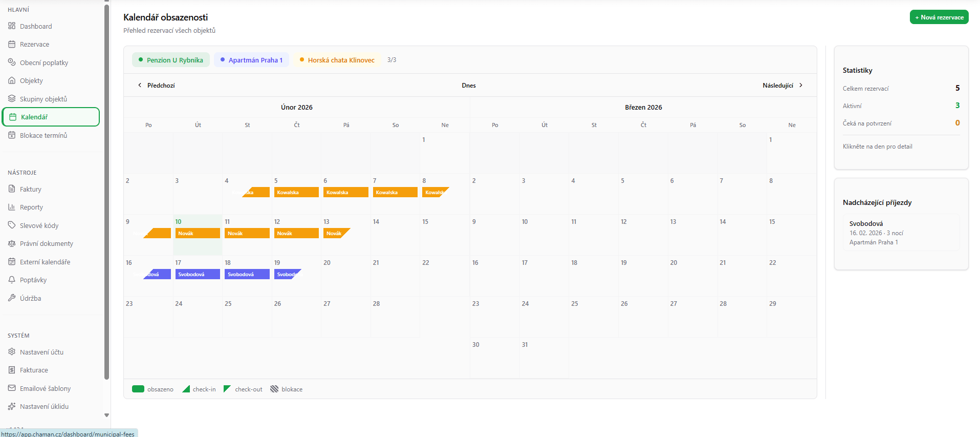Click the Skupiny objektů layers icon

tap(12, 99)
